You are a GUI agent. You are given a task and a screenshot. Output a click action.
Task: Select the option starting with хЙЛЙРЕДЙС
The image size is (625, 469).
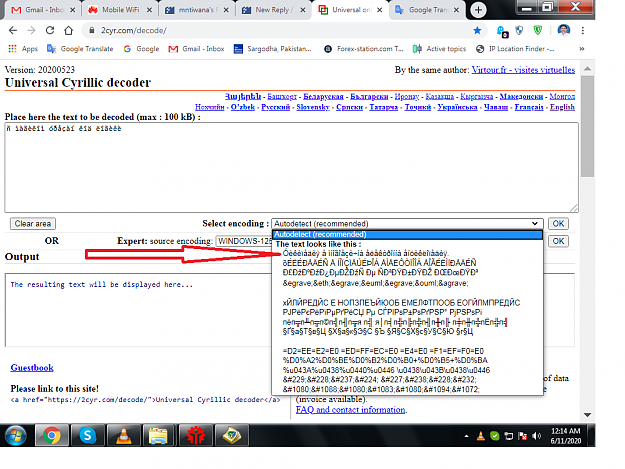coord(401,302)
